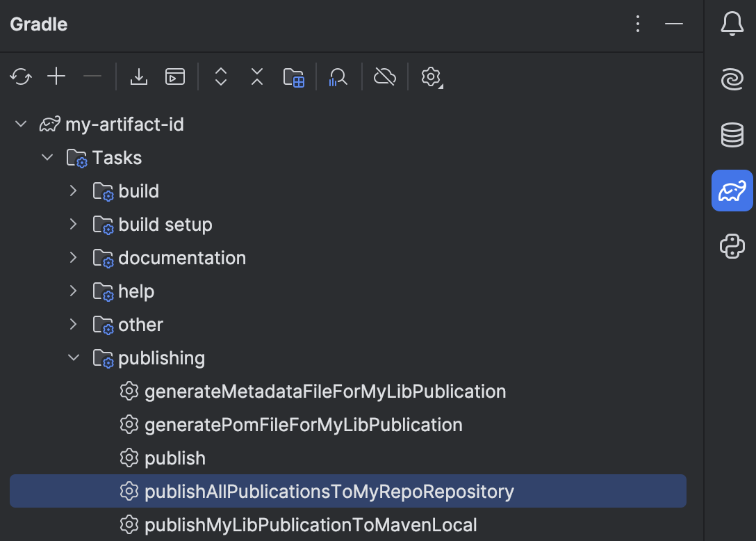Open the Execute Gradle Task dialog
This screenshot has width=756, height=541.
click(174, 76)
